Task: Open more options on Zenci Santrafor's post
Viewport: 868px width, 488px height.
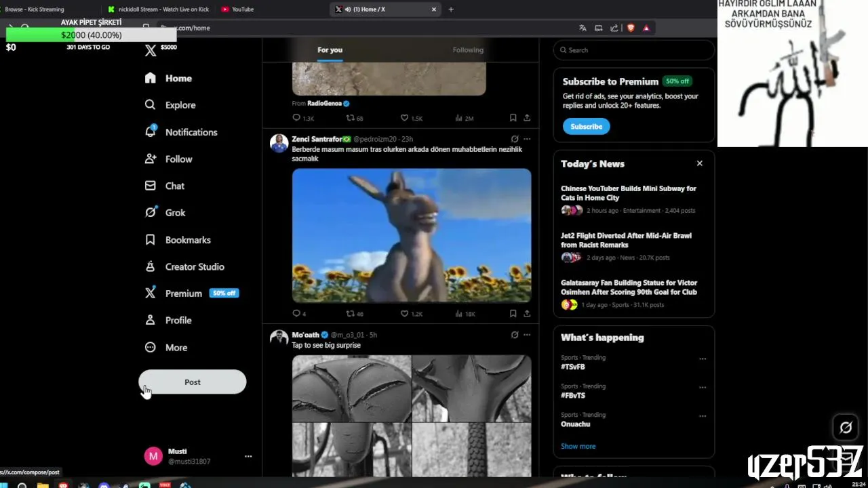Action: [527, 139]
